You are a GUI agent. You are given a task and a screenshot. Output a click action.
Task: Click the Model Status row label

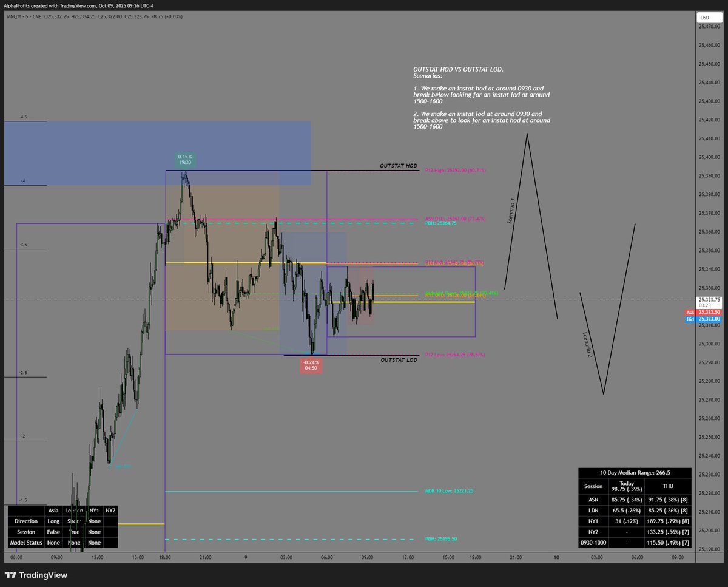26,542
